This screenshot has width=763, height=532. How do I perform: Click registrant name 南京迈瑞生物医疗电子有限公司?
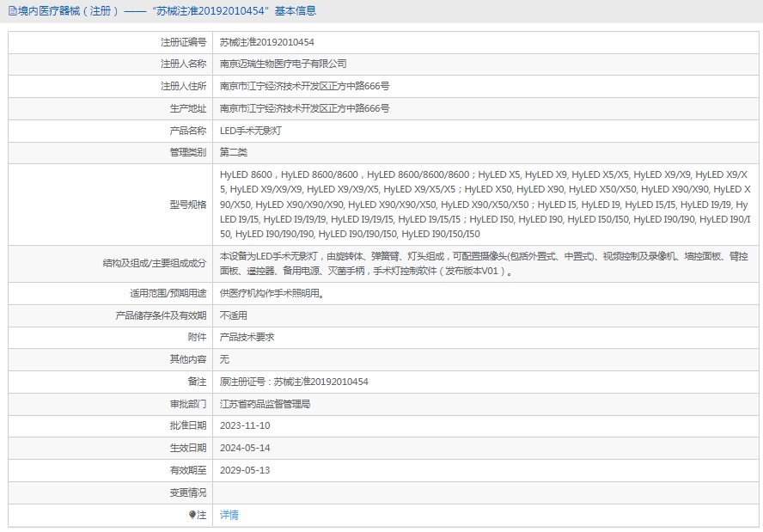283,64
